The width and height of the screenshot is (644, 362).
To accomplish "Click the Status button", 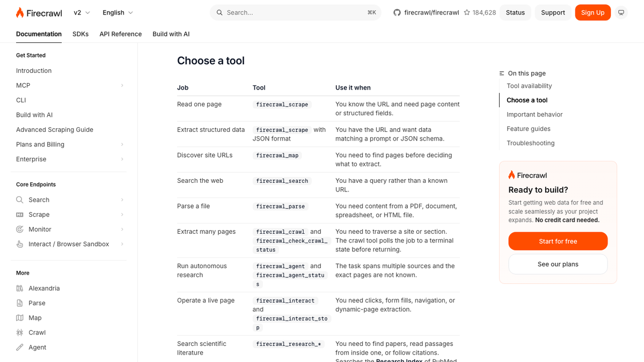I will (x=515, y=12).
